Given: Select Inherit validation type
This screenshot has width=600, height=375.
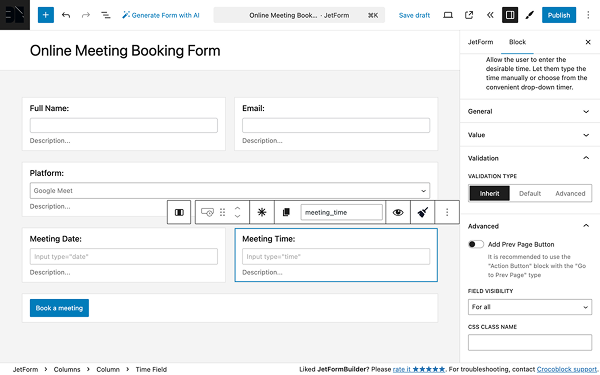Looking at the screenshot, I should (489, 193).
